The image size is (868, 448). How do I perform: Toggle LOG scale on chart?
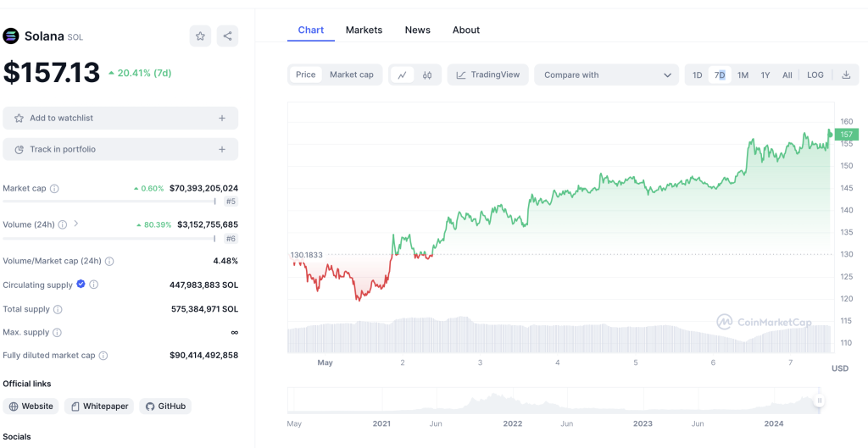pos(815,75)
